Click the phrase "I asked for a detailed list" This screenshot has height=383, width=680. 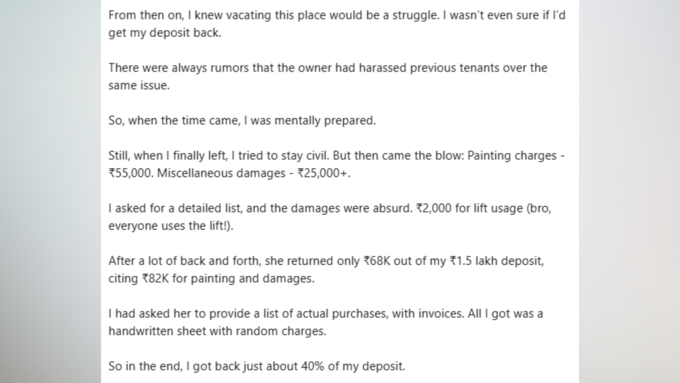[175, 209]
